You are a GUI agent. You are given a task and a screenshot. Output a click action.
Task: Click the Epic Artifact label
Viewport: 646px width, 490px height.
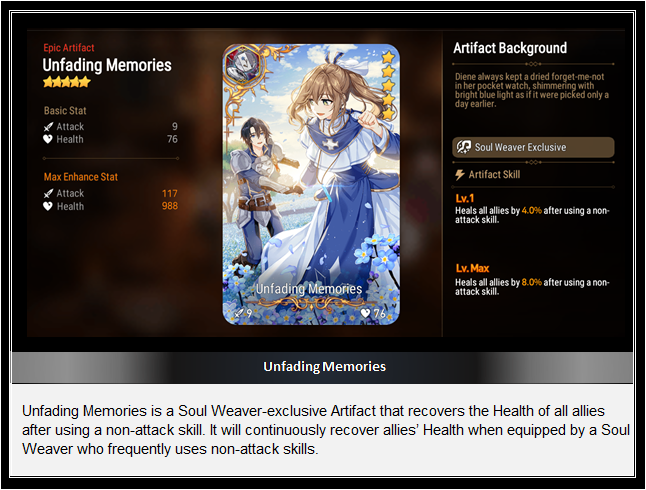pyautogui.click(x=69, y=48)
